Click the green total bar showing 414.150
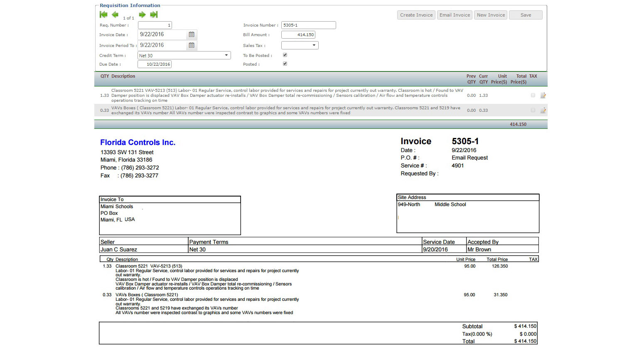Screen dimensions: 644x349 tap(518, 124)
